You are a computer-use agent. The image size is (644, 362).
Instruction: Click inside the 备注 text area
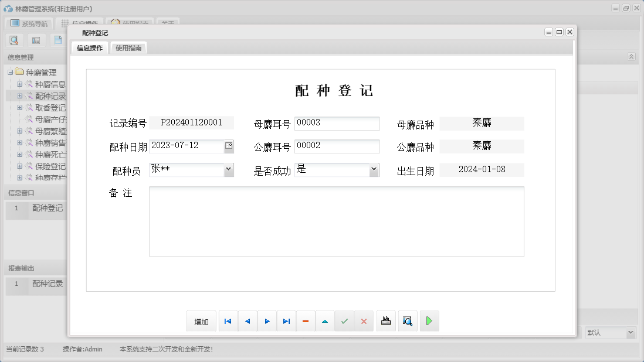click(337, 223)
